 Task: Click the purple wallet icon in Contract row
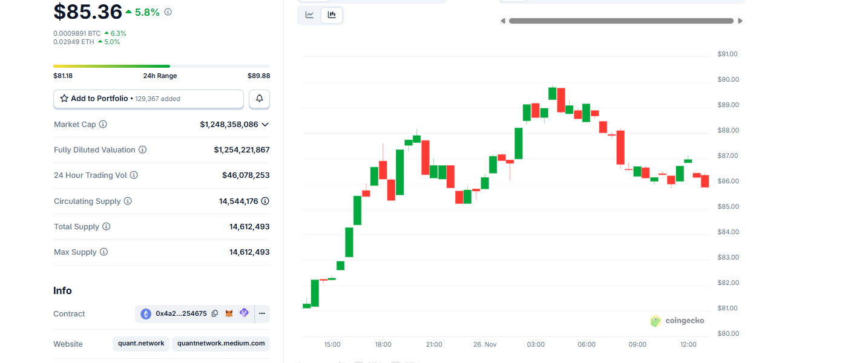click(x=244, y=313)
